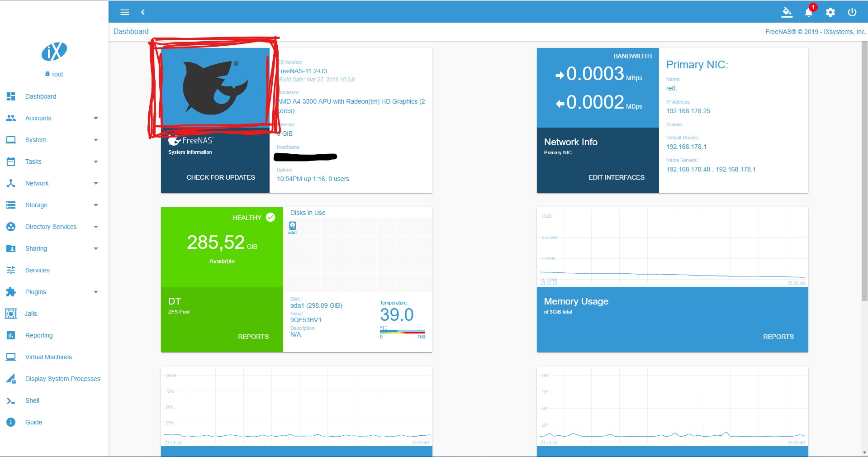
Task: Click the HEALTHY pool status checkmark
Action: pyautogui.click(x=270, y=217)
